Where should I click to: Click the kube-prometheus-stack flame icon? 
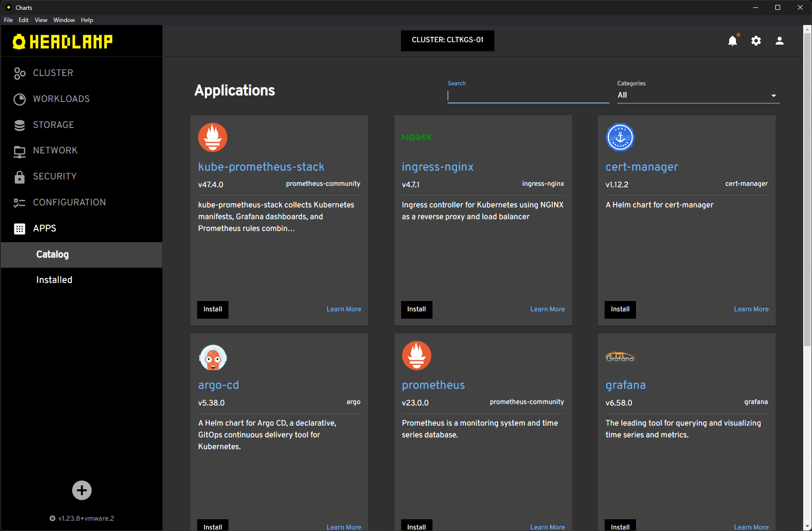tap(213, 137)
